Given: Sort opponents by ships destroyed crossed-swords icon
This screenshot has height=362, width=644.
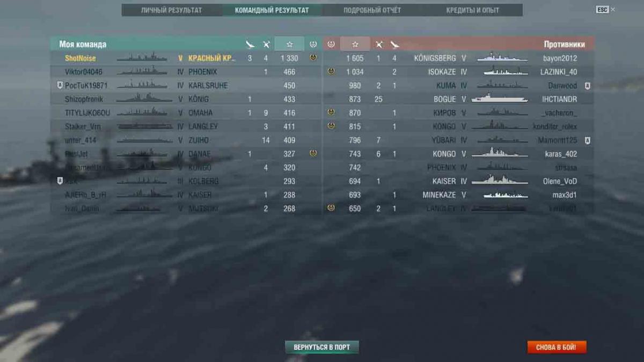Looking at the screenshot, I should (x=379, y=45).
